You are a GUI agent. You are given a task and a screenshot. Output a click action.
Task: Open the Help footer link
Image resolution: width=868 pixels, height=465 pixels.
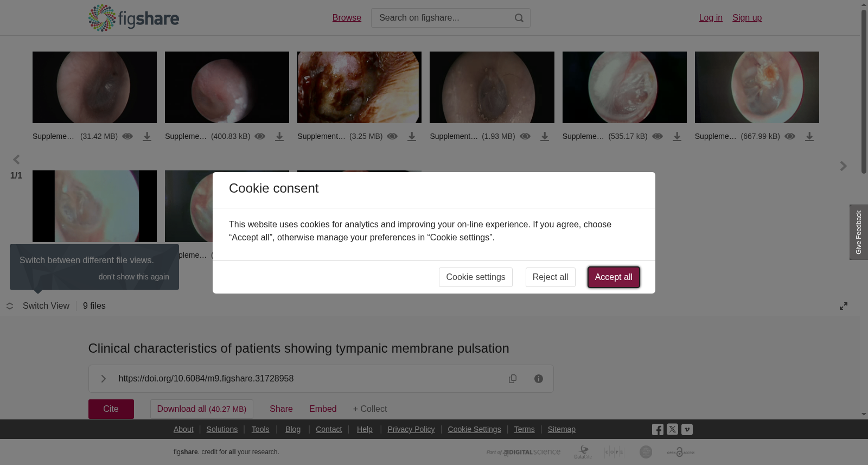click(x=365, y=429)
